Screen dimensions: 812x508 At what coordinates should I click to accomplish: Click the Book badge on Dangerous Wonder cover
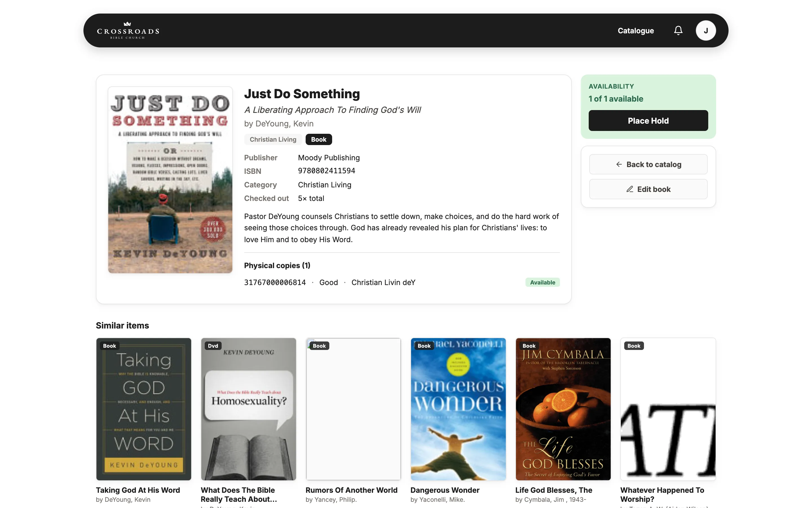click(x=424, y=346)
